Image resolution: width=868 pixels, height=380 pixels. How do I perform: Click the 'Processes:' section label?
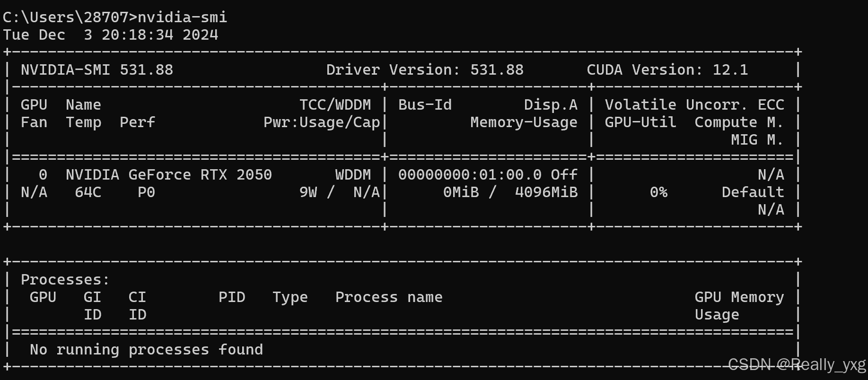65,280
